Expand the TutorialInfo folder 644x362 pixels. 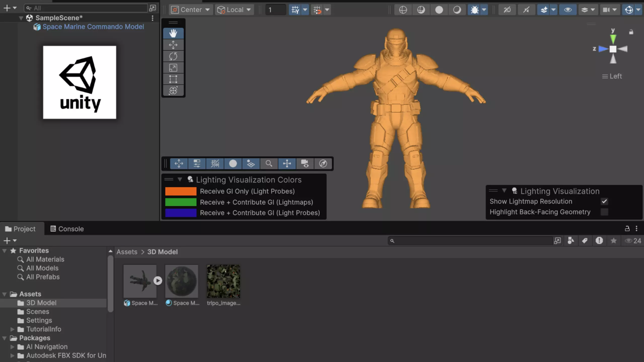[12, 329]
